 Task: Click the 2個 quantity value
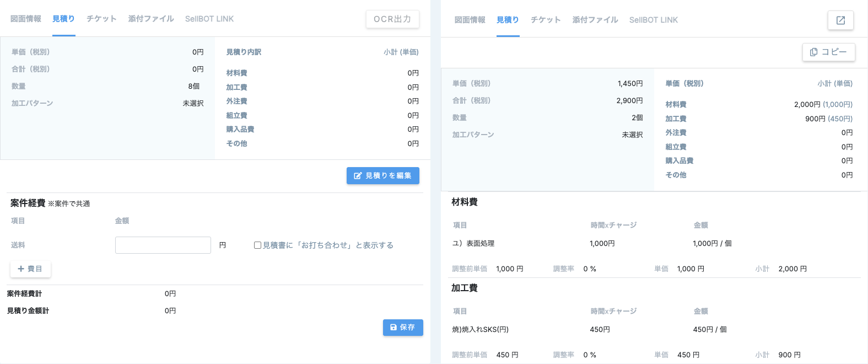click(638, 117)
